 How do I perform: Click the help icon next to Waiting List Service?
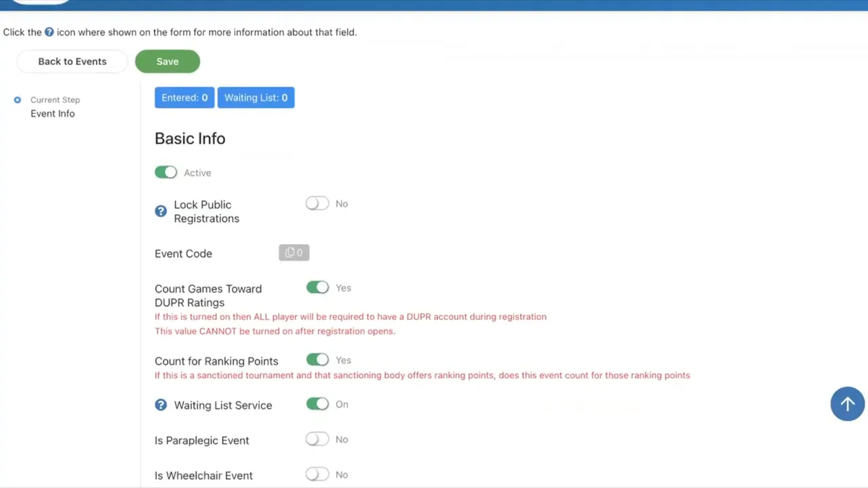click(x=161, y=405)
